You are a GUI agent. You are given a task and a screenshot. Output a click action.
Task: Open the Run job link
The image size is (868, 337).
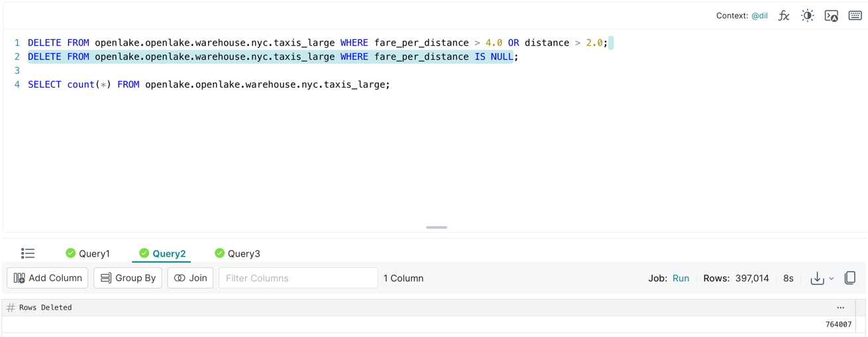680,279
